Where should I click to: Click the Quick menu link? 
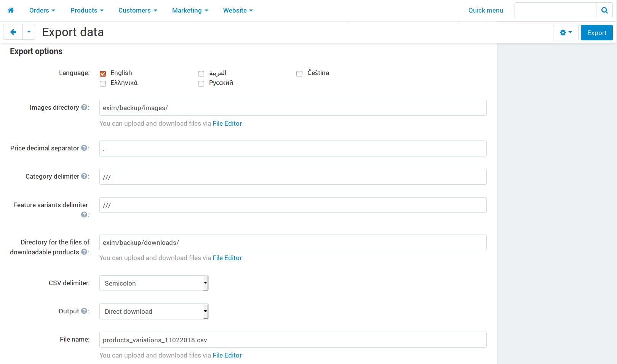tap(486, 10)
